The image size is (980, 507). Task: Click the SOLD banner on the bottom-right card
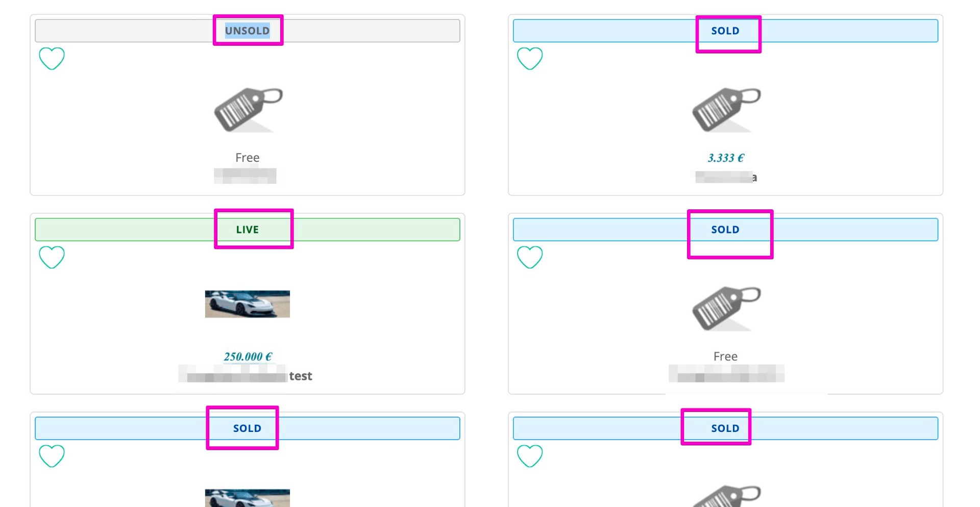coord(725,428)
